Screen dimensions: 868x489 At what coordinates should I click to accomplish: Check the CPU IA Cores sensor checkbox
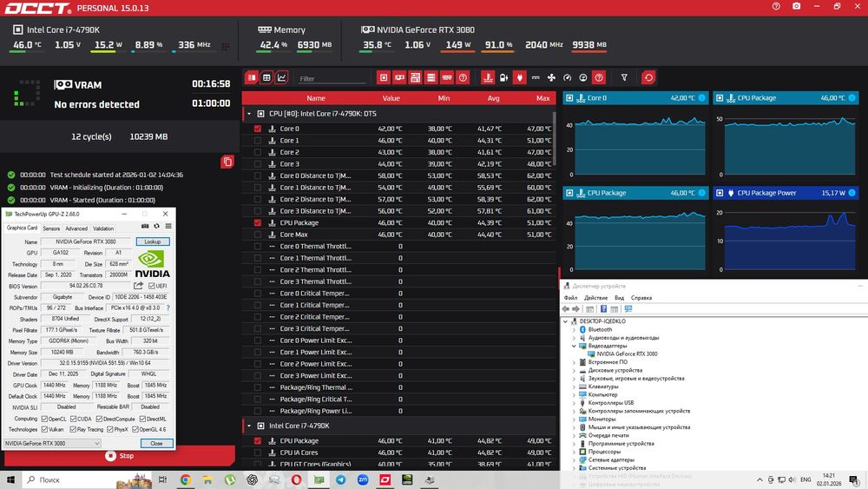point(258,453)
